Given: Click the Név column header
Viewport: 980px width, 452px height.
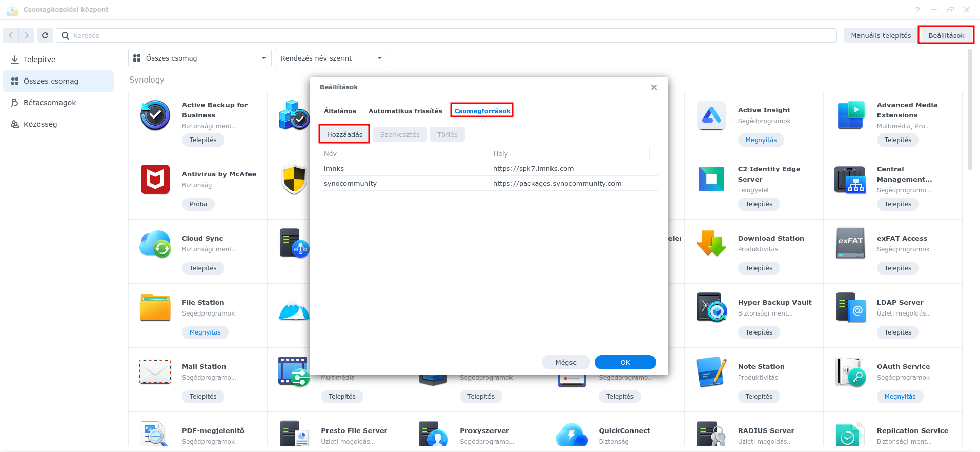Looking at the screenshot, I should (404, 153).
